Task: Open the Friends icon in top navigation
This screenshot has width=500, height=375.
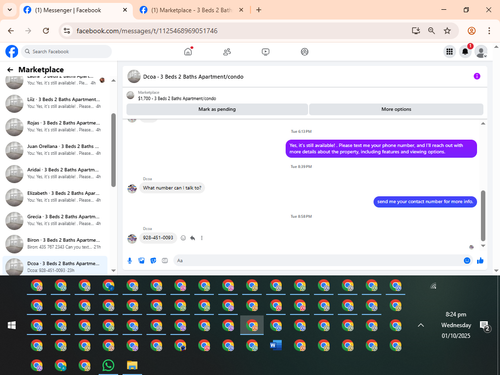Action: (x=227, y=52)
